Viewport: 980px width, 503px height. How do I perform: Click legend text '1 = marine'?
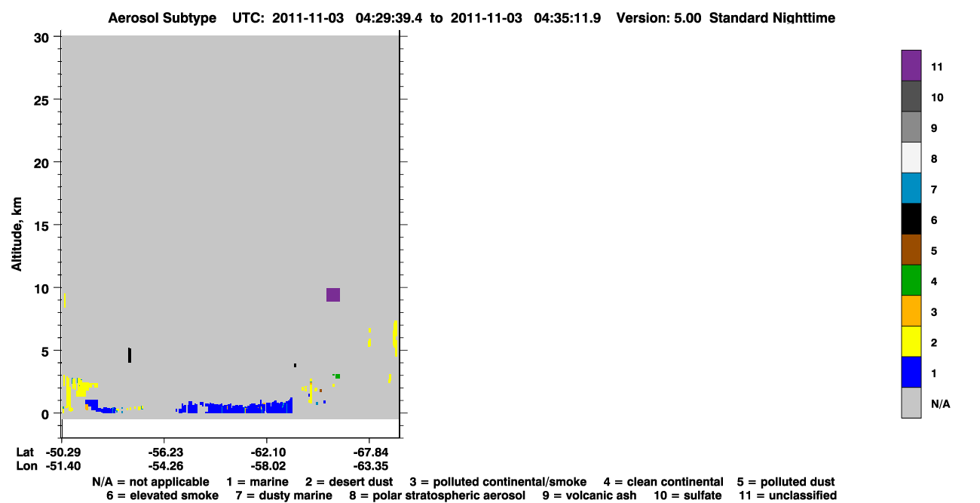point(257,482)
